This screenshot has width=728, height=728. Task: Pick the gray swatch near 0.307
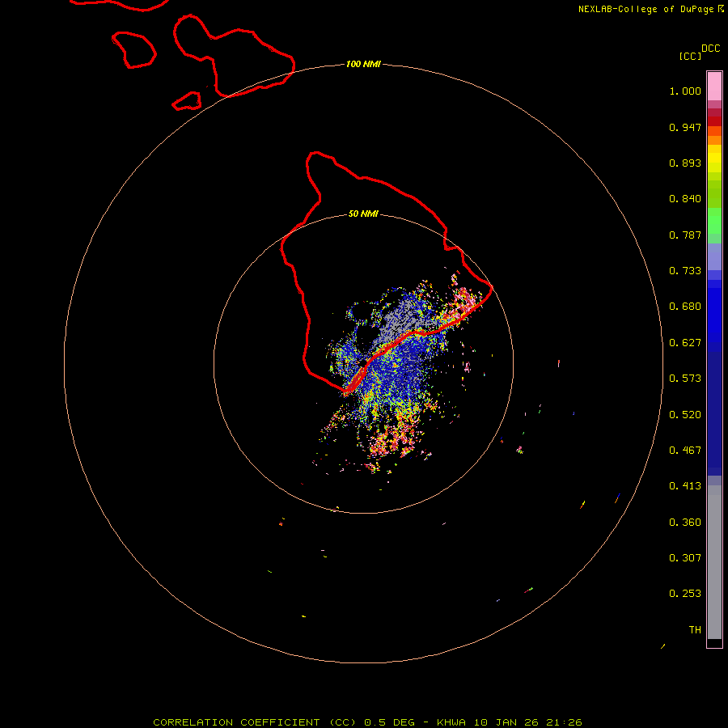click(714, 566)
